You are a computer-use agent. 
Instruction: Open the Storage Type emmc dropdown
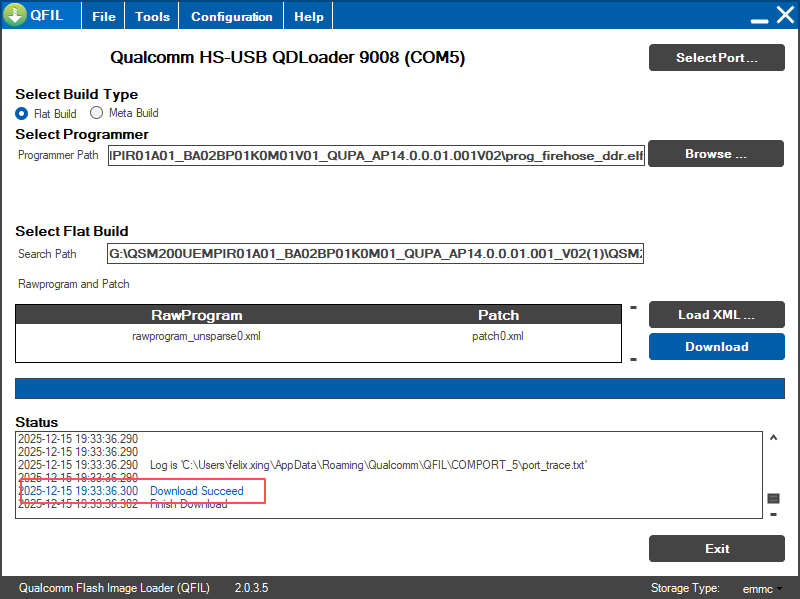(762, 588)
